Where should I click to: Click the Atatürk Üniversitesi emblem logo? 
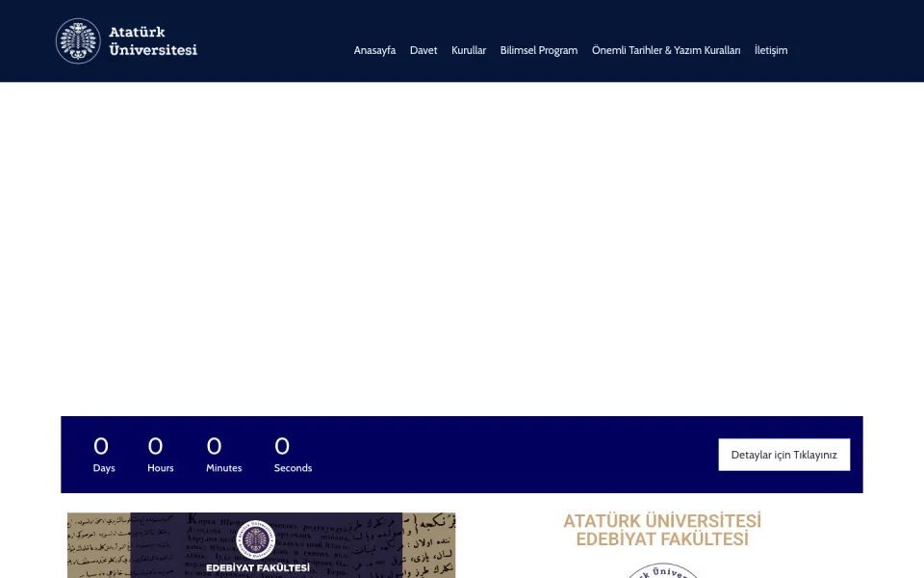pos(78,40)
